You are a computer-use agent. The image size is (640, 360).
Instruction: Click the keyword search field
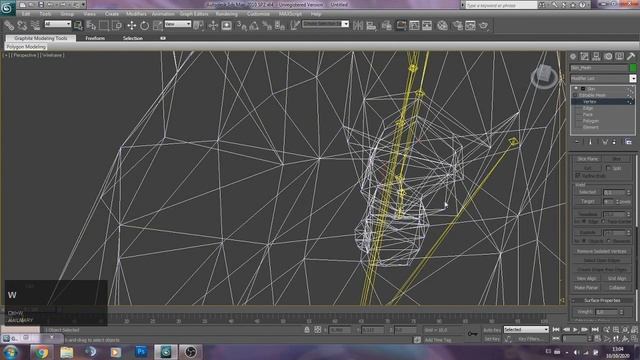tap(501, 5)
